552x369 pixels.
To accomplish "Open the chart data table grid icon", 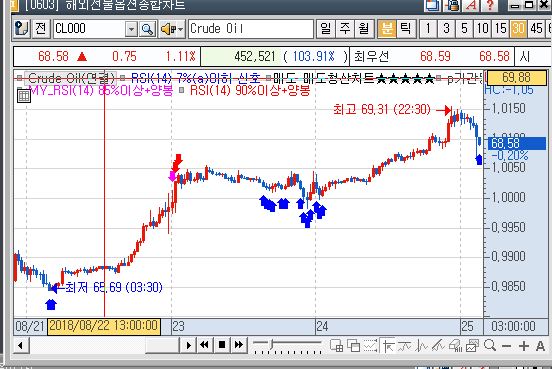I will (x=24, y=95).
